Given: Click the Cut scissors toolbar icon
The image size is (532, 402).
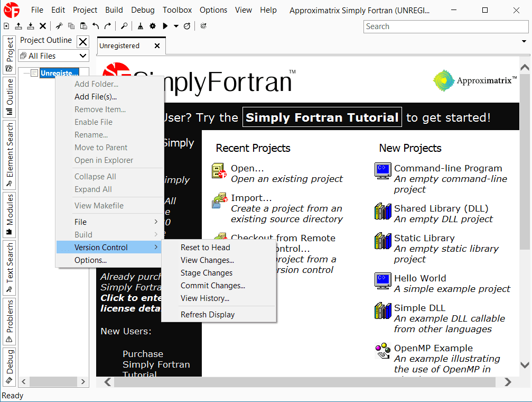Looking at the screenshot, I should (x=59, y=26).
